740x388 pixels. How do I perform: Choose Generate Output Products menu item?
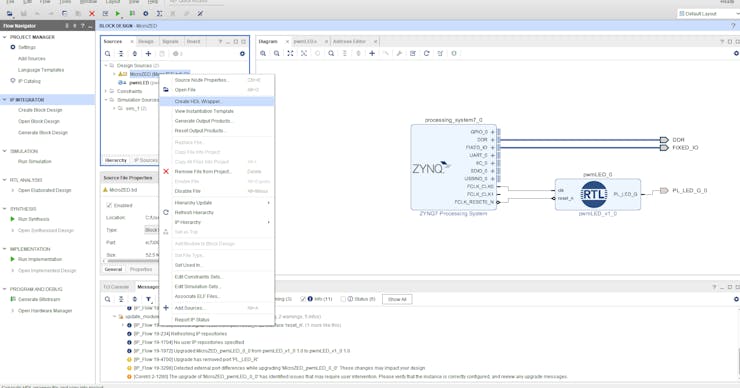pyautogui.click(x=217, y=121)
